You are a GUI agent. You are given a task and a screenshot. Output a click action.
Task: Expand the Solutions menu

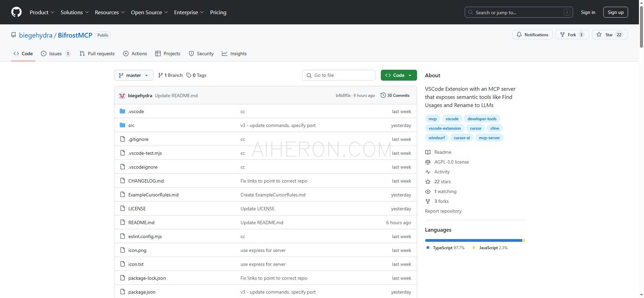(x=74, y=12)
